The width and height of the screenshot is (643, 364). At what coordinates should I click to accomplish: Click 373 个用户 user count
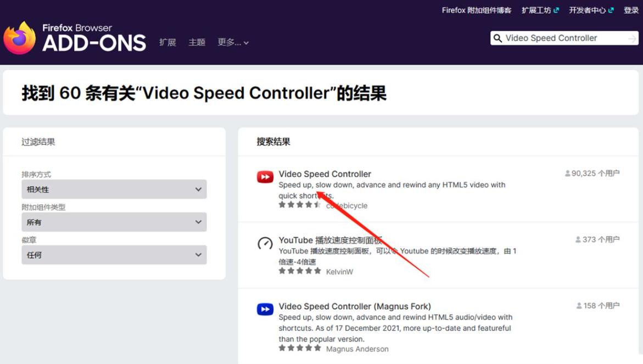pyautogui.click(x=597, y=239)
